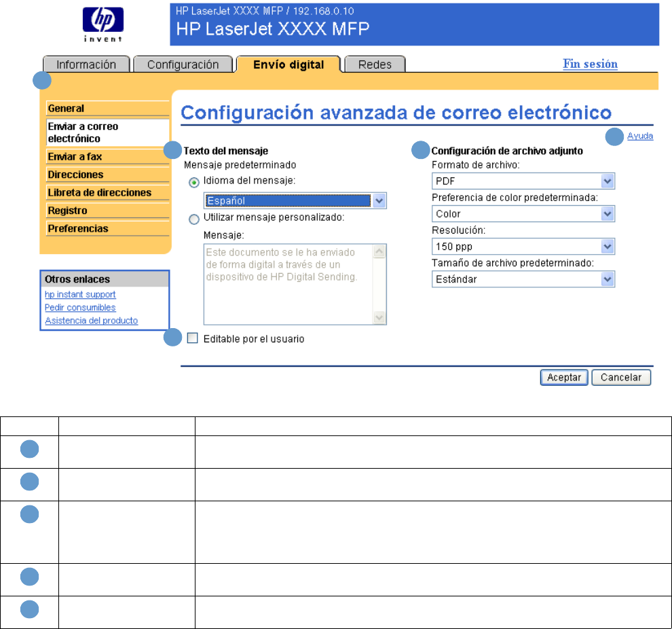This screenshot has width=672, height=629.
Task: Open Libreta de direcciones in sidebar
Action: [107, 192]
